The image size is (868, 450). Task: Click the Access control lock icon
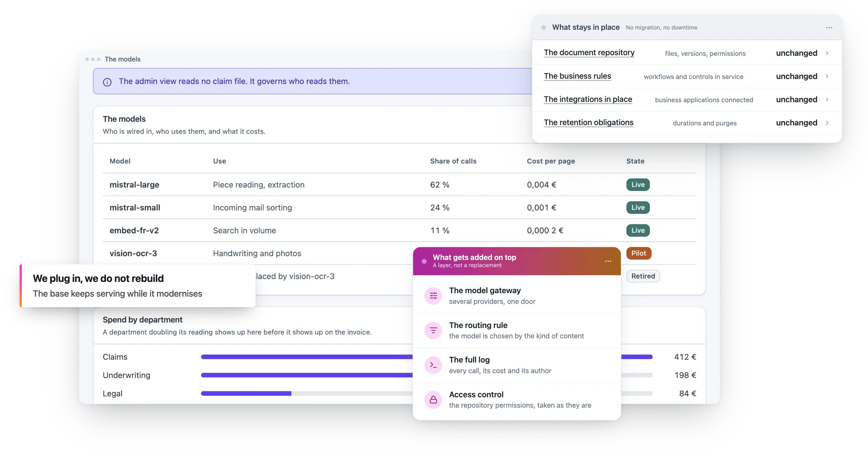433,400
